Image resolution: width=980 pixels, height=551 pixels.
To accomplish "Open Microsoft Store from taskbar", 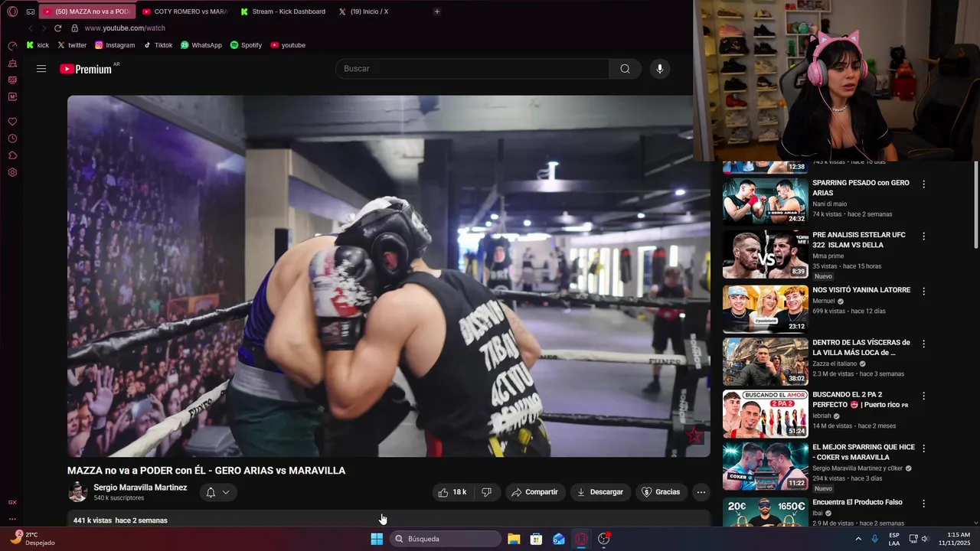I will [x=537, y=539].
